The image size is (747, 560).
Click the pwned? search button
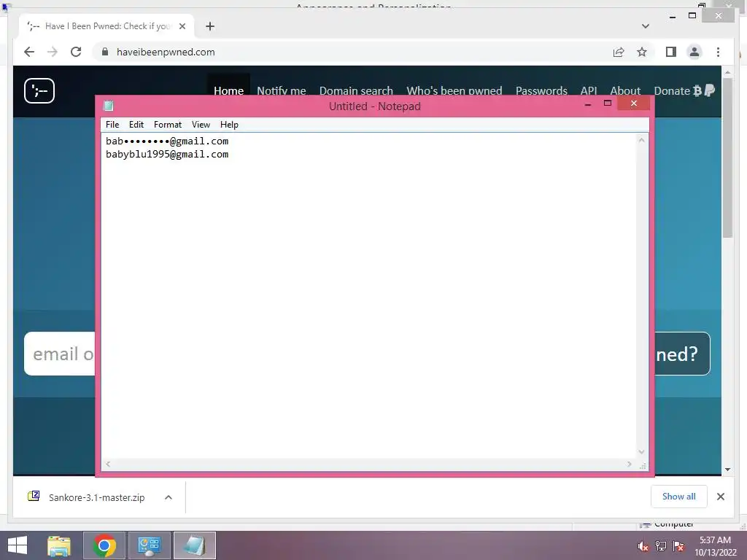pyautogui.click(x=682, y=354)
